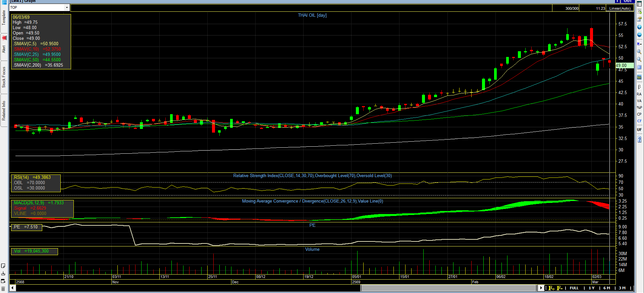The width and height of the screenshot is (644, 293).
Task: Open chart properties icon in right toolbar
Action: click(639, 19)
